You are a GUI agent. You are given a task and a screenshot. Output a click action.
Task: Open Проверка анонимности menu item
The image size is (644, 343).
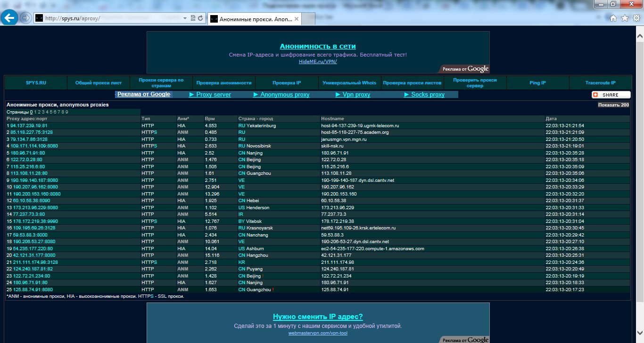click(224, 83)
